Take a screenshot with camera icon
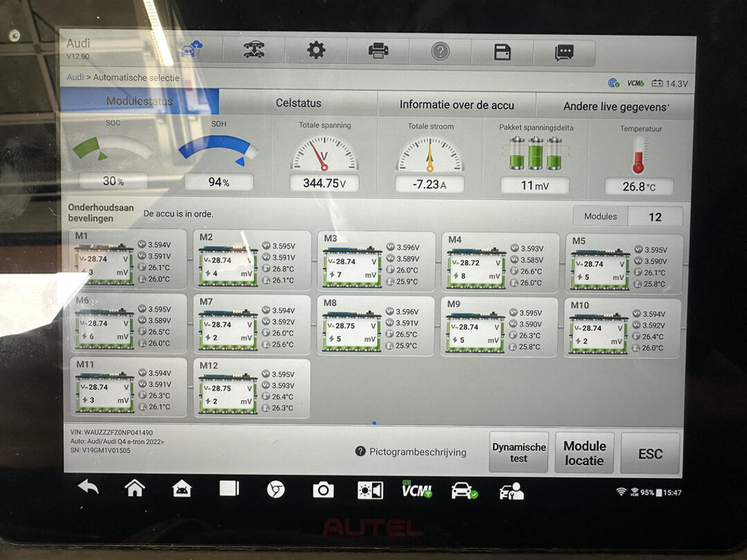747x560 pixels. click(322, 490)
